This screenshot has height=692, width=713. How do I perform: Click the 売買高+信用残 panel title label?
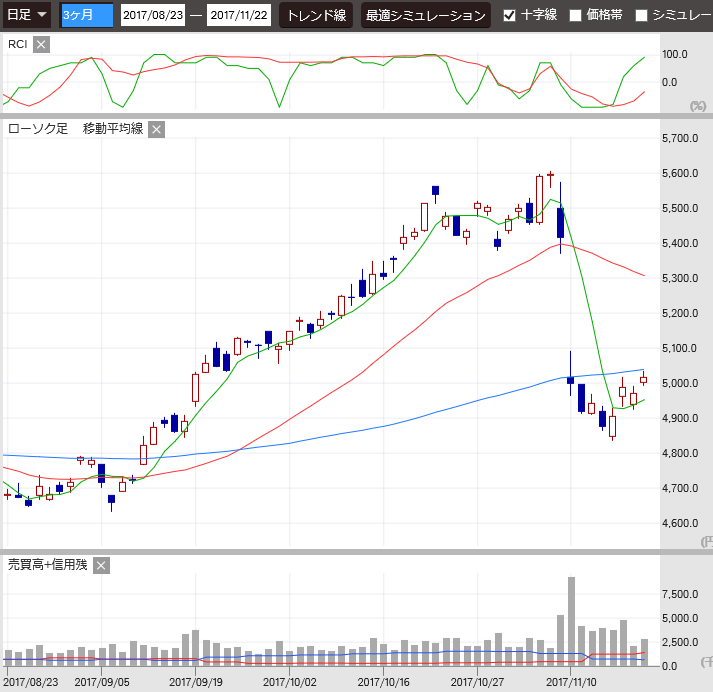[x=48, y=565]
